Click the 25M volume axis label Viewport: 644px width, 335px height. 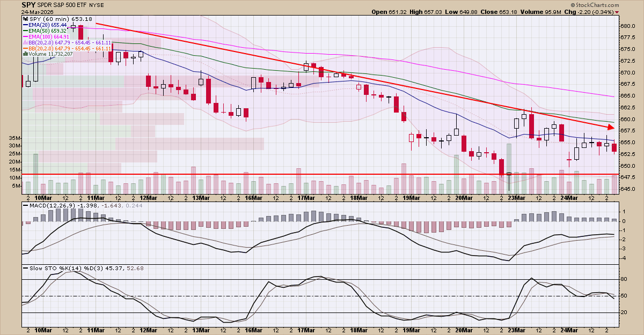click(x=15, y=154)
